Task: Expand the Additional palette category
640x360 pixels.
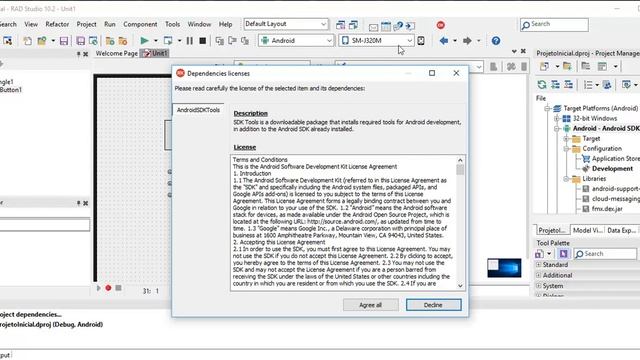Action: (538, 275)
